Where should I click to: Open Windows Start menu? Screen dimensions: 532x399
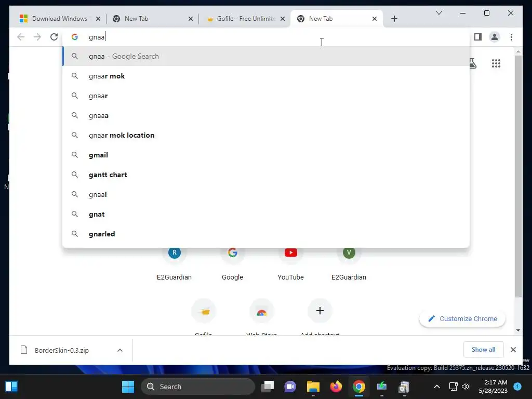coord(128,387)
